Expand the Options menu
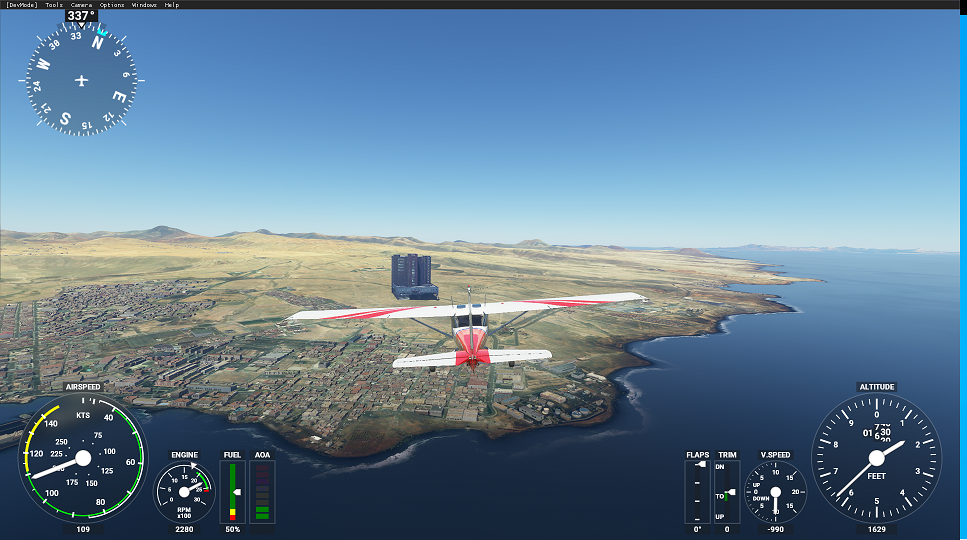Image resolution: width=967 pixels, height=540 pixels. [x=112, y=5]
